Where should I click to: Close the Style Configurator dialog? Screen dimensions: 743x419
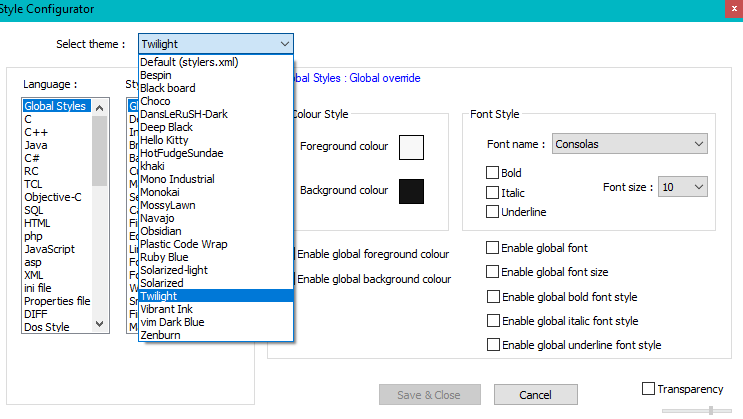tap(732, 9)
